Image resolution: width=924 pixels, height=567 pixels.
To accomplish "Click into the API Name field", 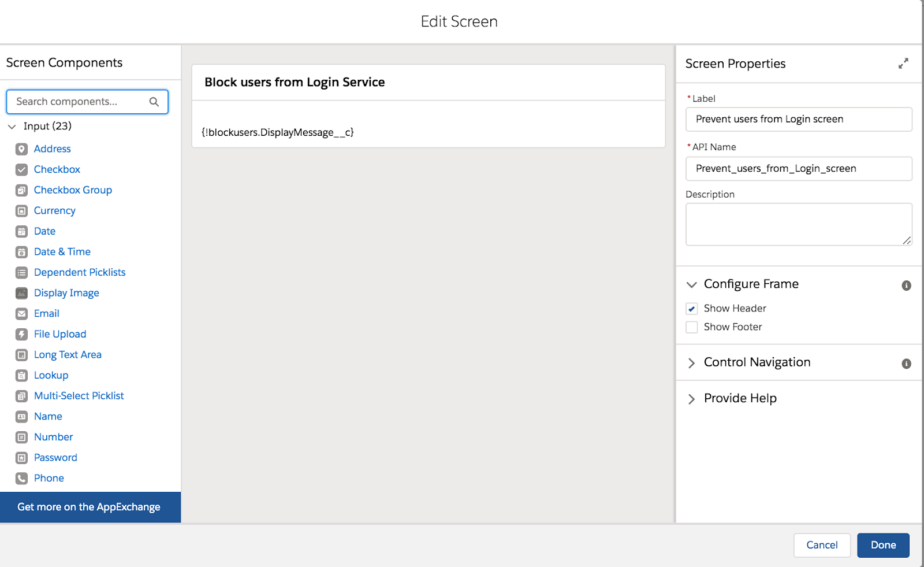I will [x=799, y=169].
